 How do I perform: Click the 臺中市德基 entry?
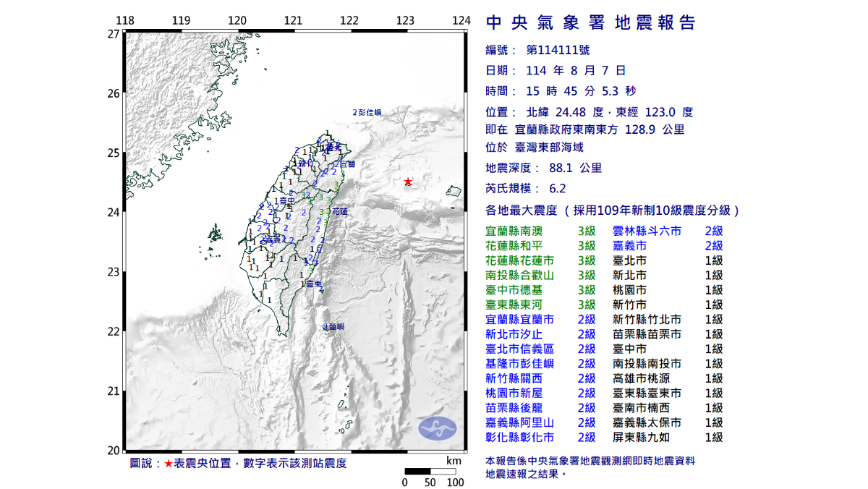(x=514, y=290)
